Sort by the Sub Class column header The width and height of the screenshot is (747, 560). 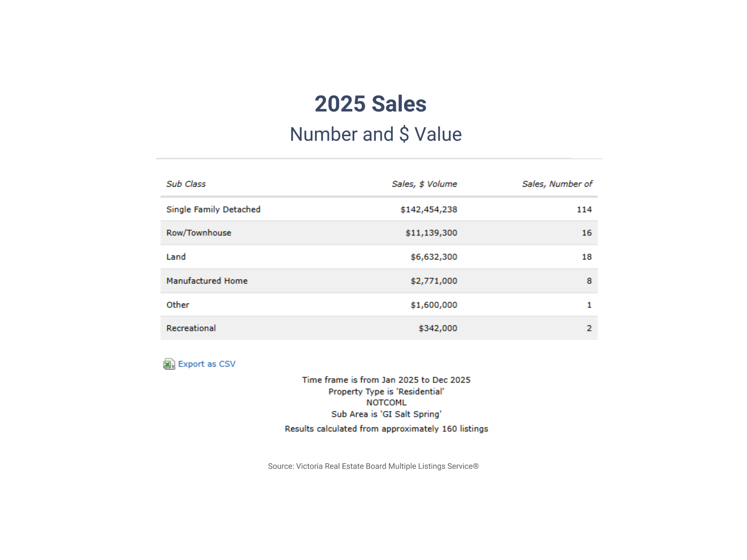(186, 184)
